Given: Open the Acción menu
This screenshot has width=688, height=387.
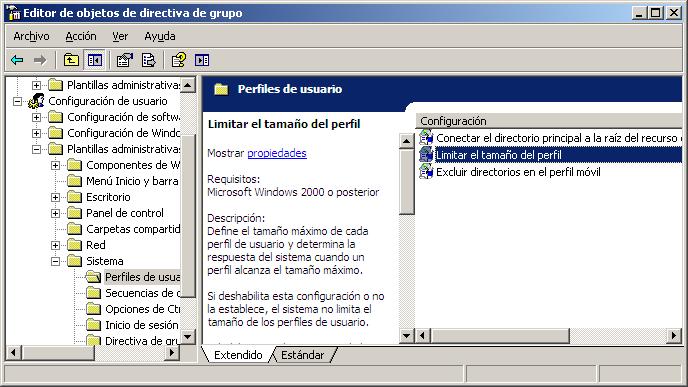Looking at the screenshot, I should pos(81,36).
